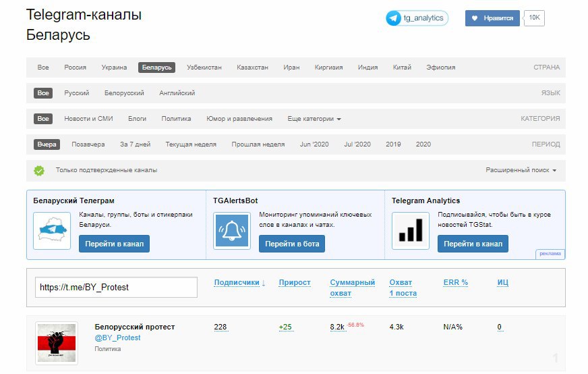The height and width of the screenshot is (374, 588).
Task: Click the реклама label
Action: [550, 254]
